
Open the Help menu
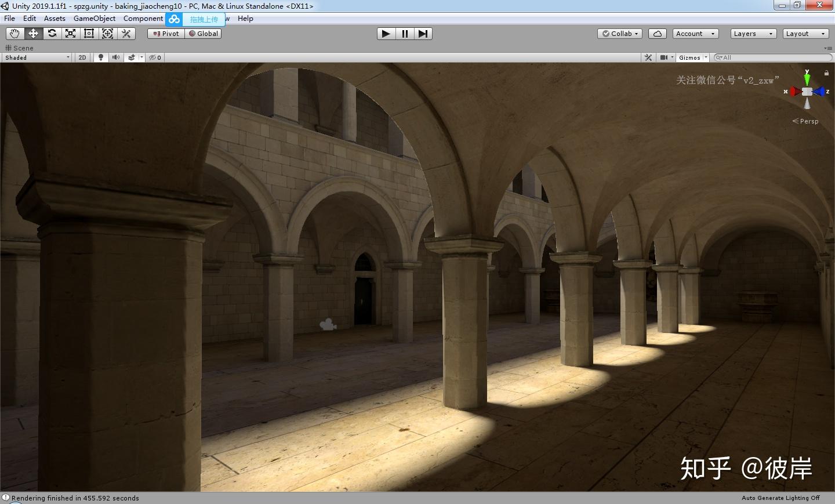coord(245,19)
